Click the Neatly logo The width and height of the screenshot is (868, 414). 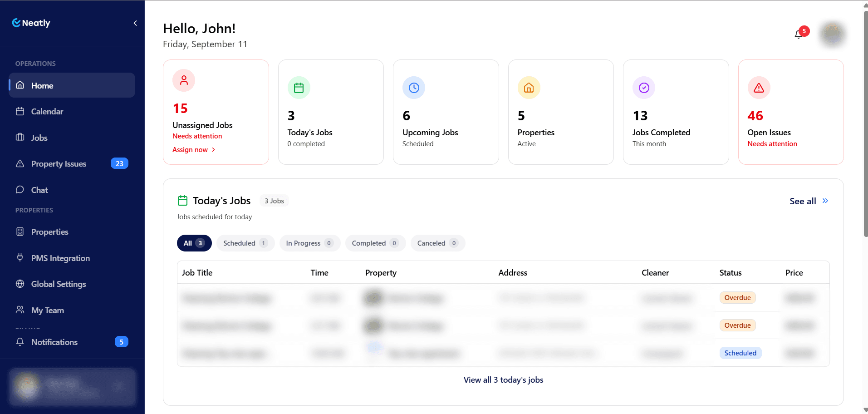coord(31,23)
